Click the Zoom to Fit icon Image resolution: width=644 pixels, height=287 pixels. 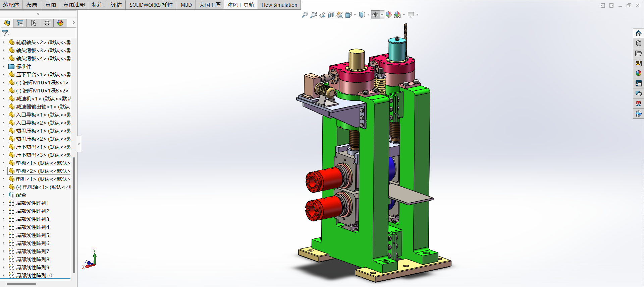[305, 15]
